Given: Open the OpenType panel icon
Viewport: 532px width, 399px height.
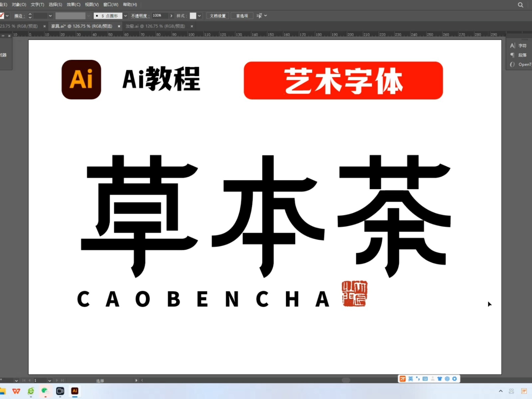Looking at the screenshot, I should click(x=513, y=64).
